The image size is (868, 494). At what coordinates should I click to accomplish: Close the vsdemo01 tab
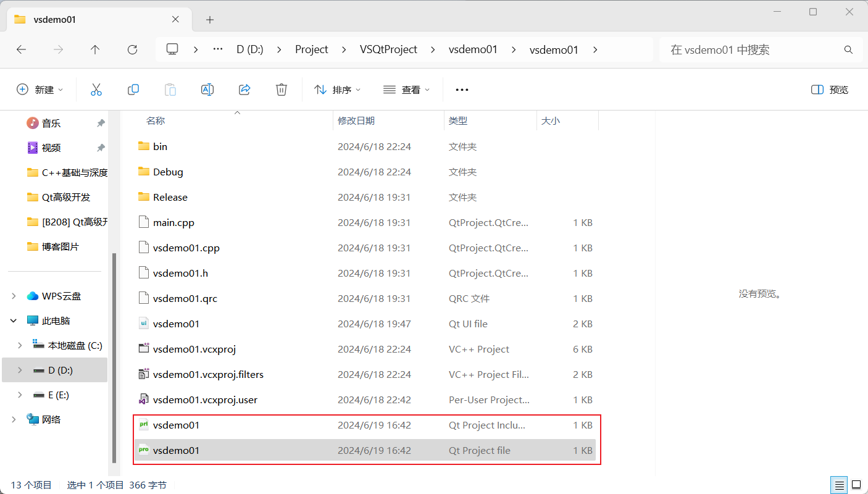[175, 20]
